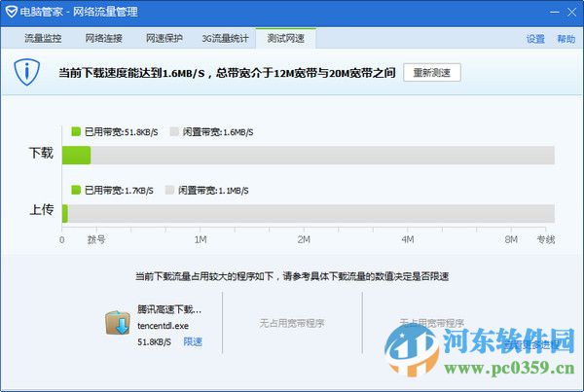
Task: Close the 网络流量管理 window
Action: (572, 12)
